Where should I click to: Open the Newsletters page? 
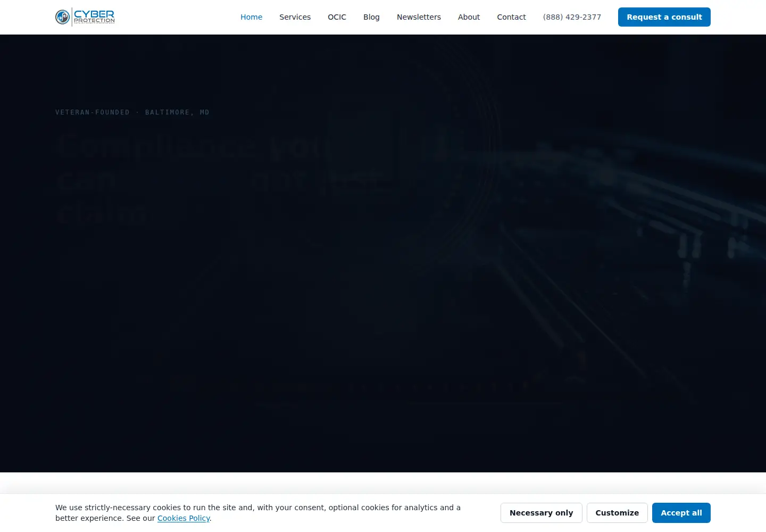click(419, 17)
